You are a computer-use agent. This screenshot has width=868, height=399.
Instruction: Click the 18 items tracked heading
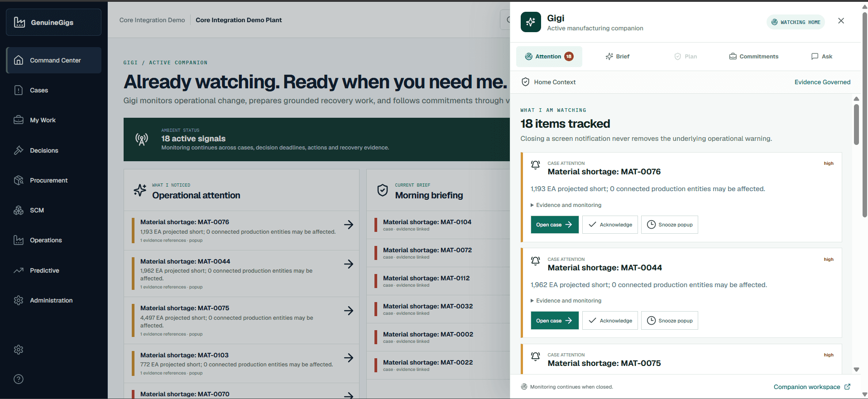coord(565,124)
